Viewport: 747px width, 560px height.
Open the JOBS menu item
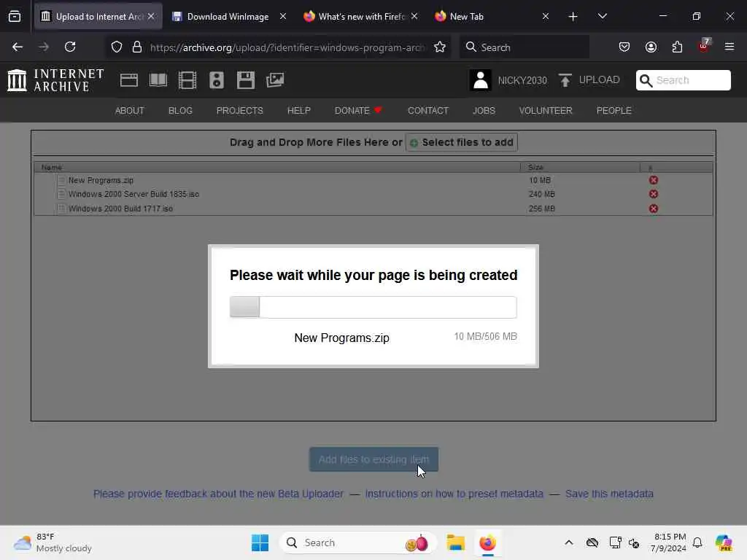(x=484, y=111)
